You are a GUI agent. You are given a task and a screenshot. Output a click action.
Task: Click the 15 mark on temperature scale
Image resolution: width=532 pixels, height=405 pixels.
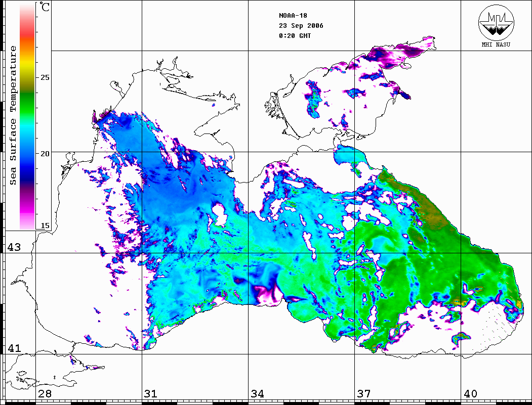(45, 226)
